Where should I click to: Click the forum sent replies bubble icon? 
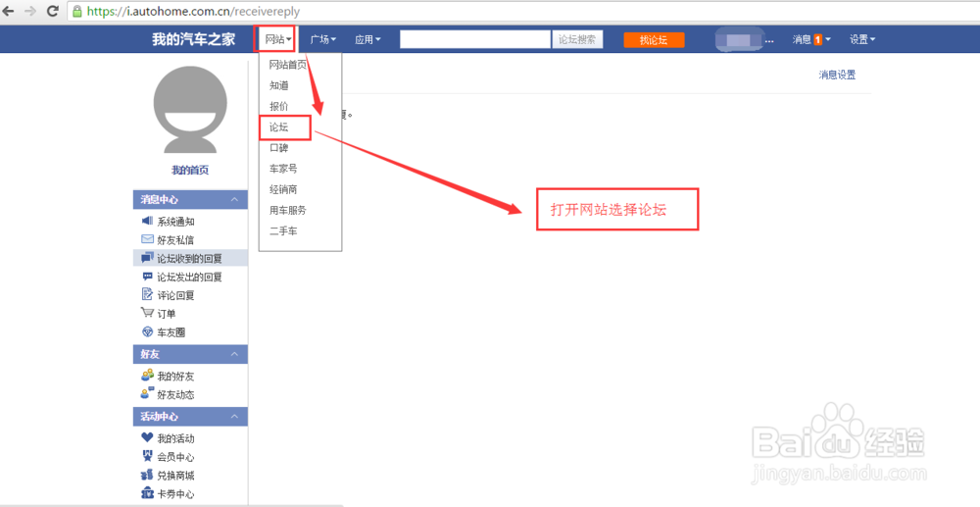click(148, 277)
